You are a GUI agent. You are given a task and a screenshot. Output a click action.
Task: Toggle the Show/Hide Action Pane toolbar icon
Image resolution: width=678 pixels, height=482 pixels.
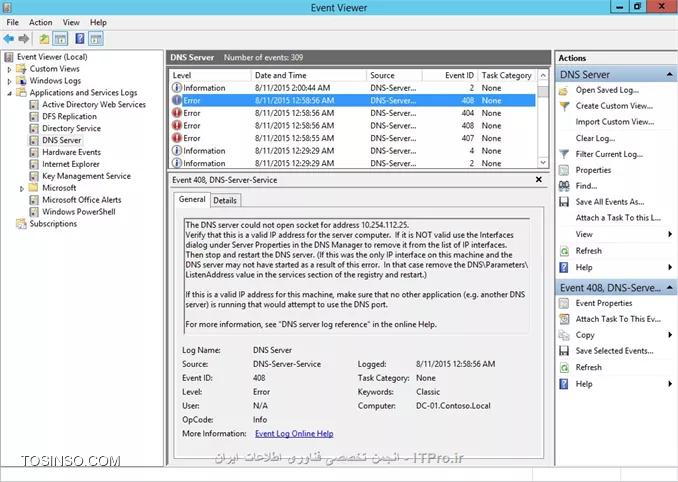click(96, 39)
